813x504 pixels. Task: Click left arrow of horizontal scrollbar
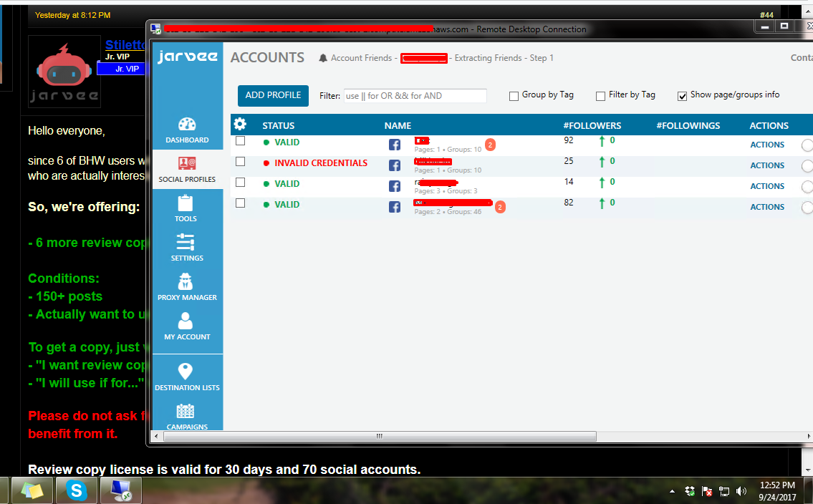point(157,436)
